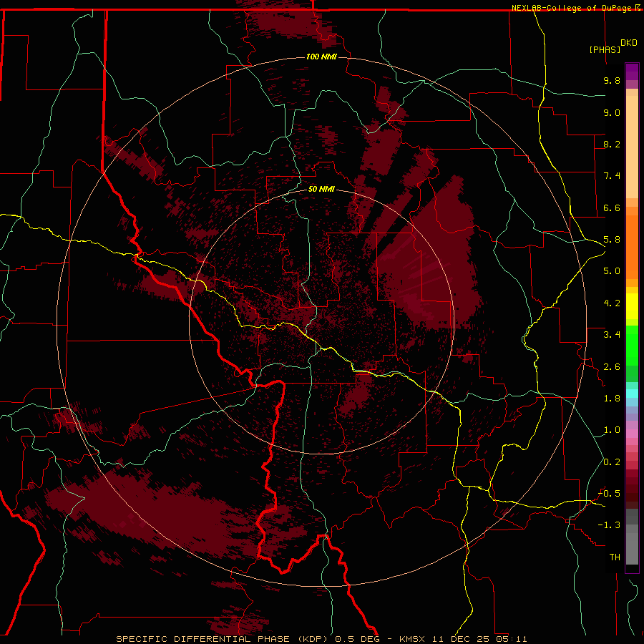
Task: Click the [PHAS] label near the scale
Action: click(x=605, y=49)
